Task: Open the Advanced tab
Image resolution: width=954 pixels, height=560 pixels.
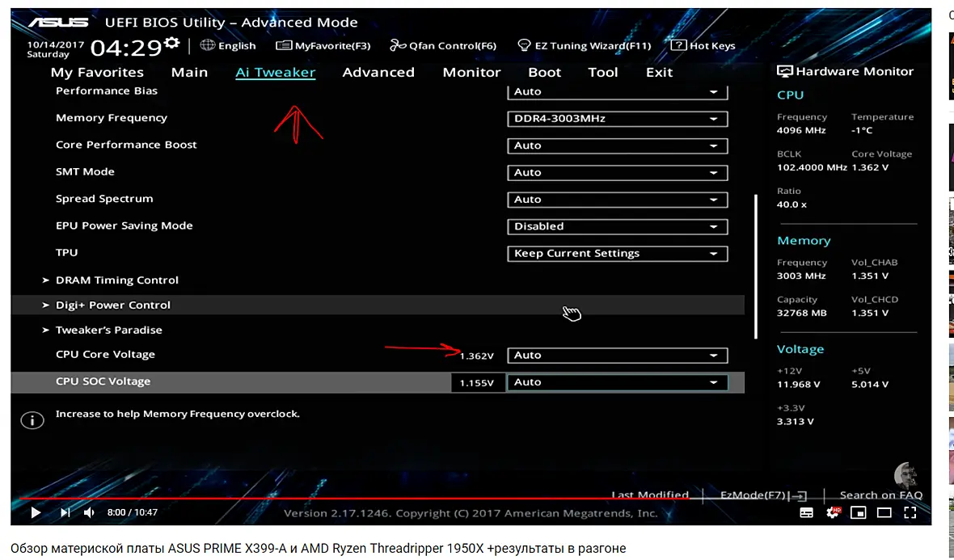Action: click(378, 73)
